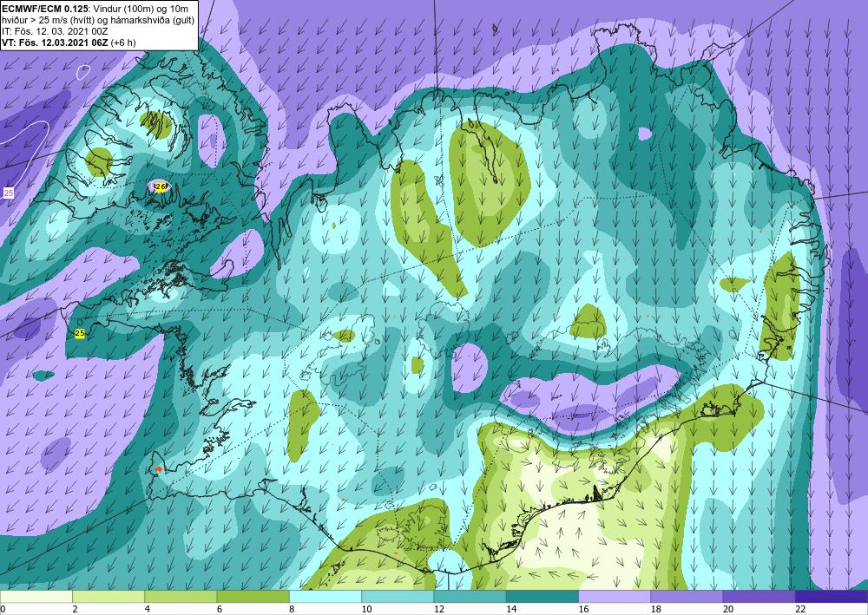
Task: Click the 'IT: Fös. 12. 03. 2021 00Z' line
Action: point(54,31)
